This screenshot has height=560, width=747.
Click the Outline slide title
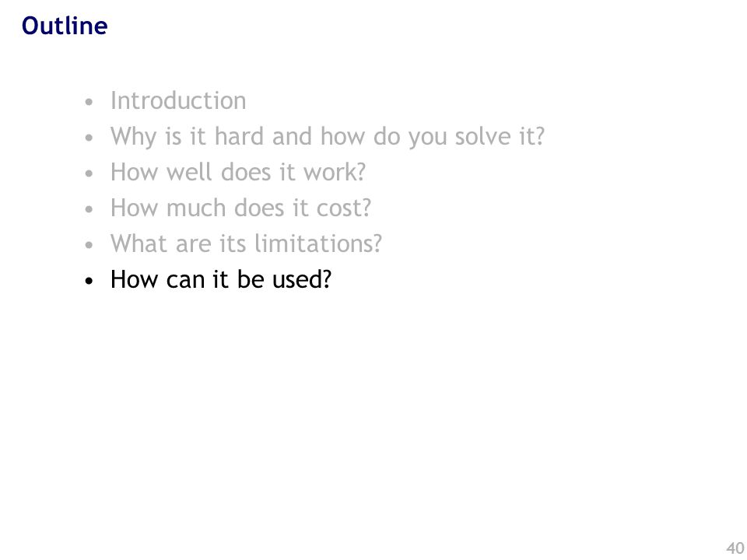pyautogui.click(x=65, y=26)
